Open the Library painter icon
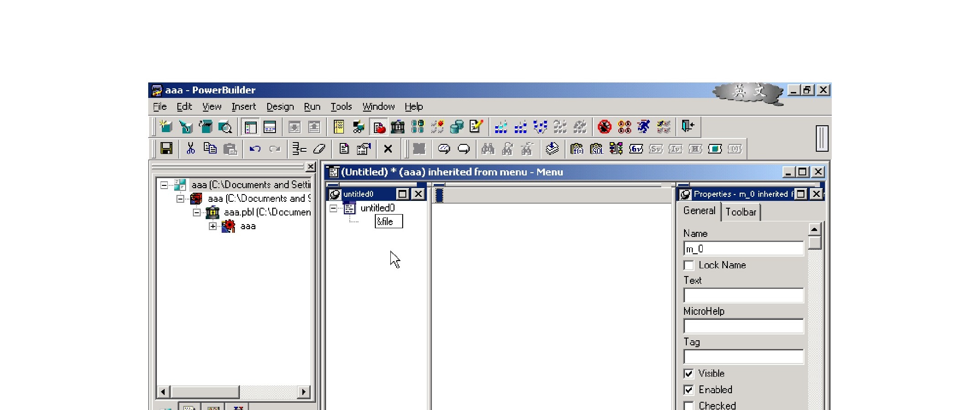 pyautogui.click(x=398, y=127)
